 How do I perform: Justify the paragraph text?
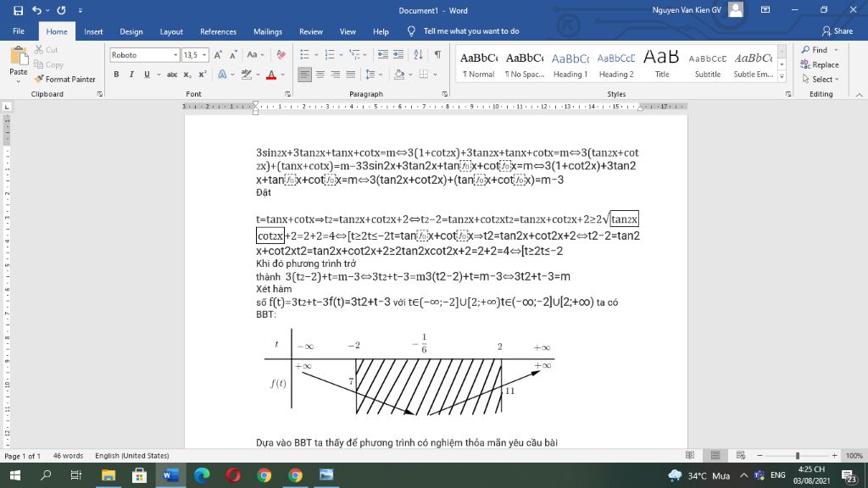tap(350, 75)
